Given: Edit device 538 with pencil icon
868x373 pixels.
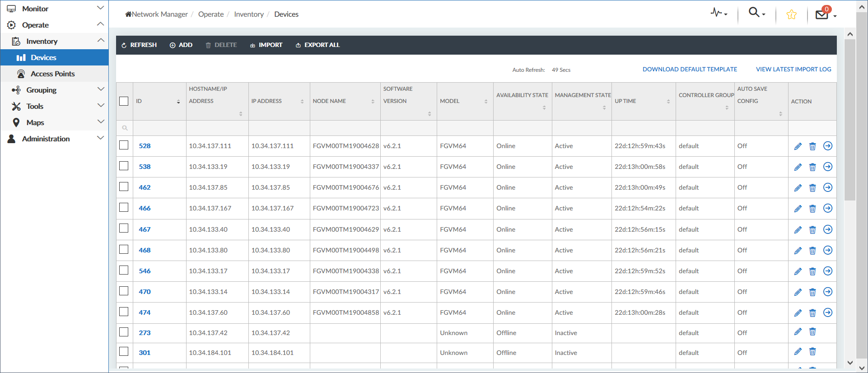Looking at the screenshot, I should 798,167.
